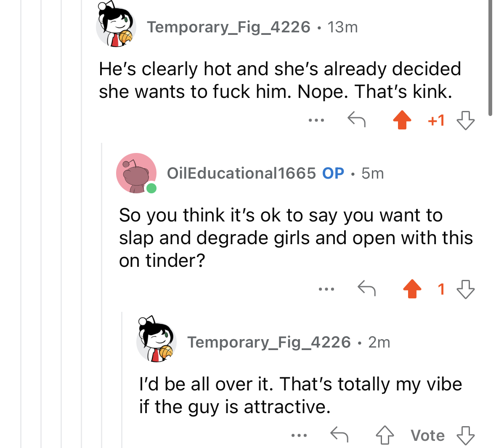Click OilEducational1665's pink avatar
Screen dimensions: 496x448
[x=136, y=173]
